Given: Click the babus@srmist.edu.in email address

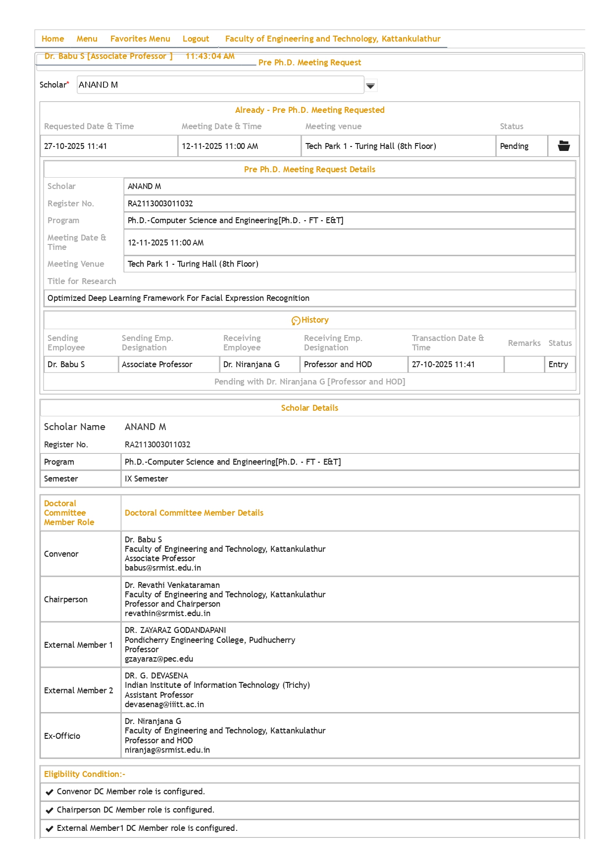Looking at the screenshot, I should (163, 568).
